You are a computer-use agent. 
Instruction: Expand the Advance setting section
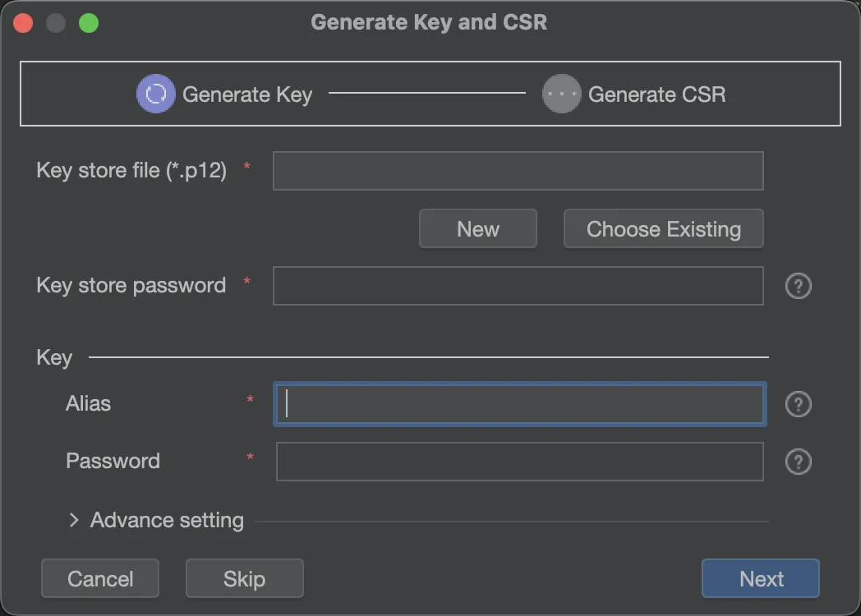point(74,520)
